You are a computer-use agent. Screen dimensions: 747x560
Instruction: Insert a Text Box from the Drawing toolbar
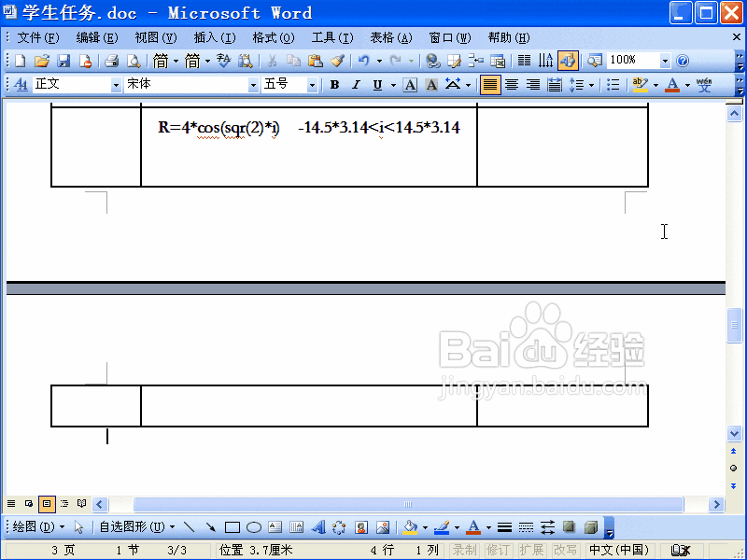click(x=274, y=525)
